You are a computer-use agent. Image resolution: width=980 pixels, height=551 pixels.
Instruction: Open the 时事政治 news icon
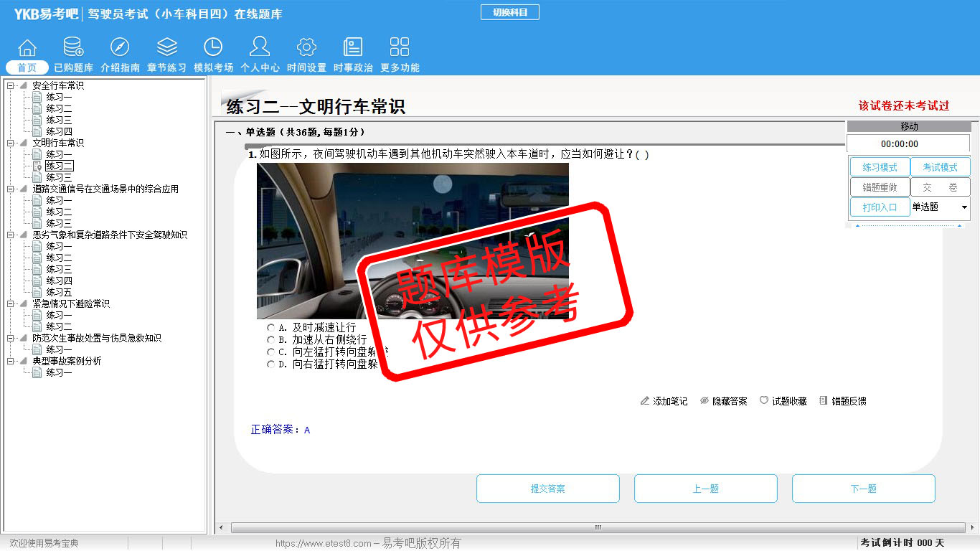pyautogui.click(x=353, y=47)
